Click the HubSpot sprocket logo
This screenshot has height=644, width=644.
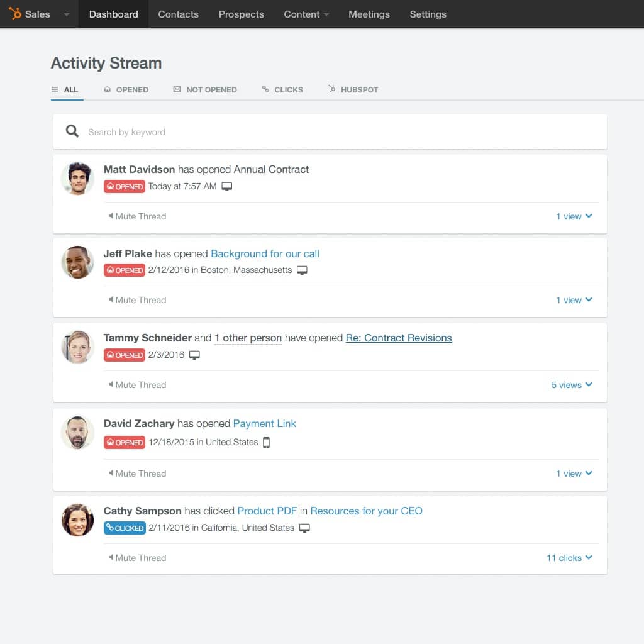(x=17, y=13)
